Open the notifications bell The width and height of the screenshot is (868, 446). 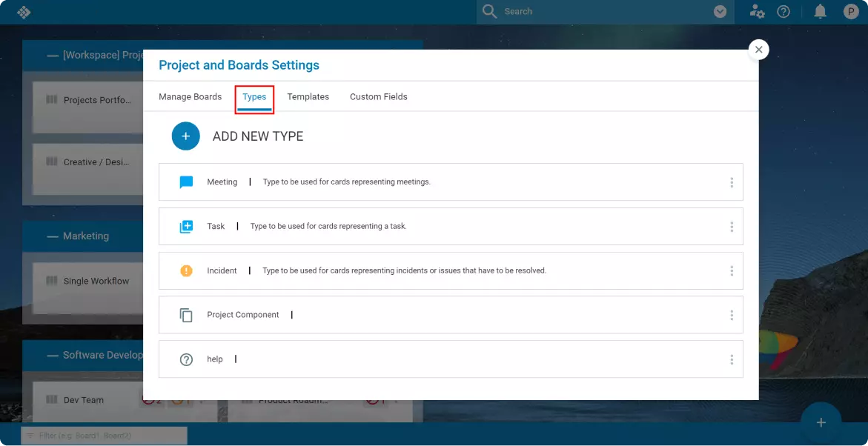[x=820, y=12]
